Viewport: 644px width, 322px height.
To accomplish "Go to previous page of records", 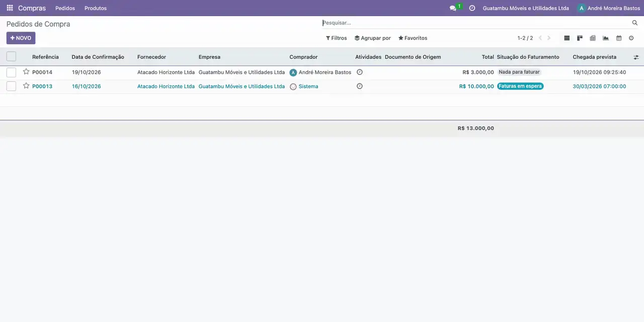I will [x=540, y=38].
